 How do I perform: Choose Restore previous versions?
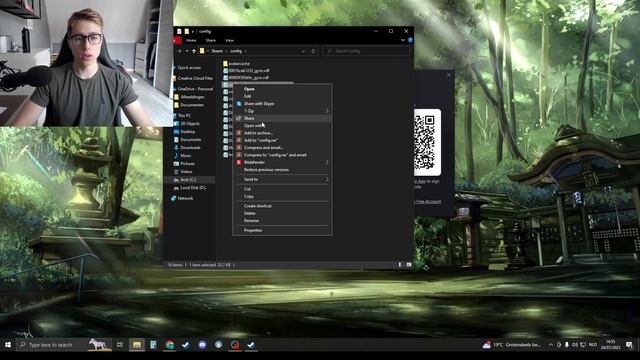coord(282,170)
